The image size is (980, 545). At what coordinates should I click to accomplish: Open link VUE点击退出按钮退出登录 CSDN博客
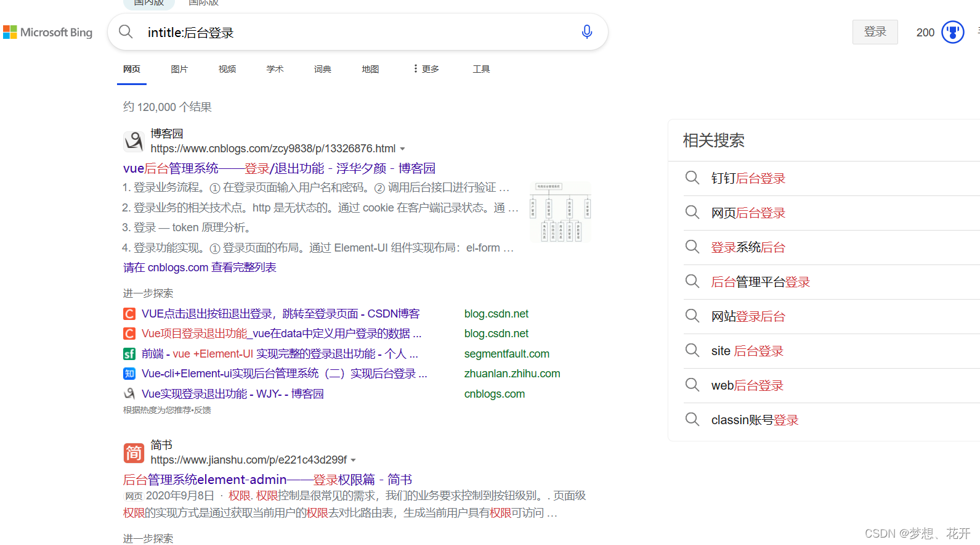click(281, 314)
